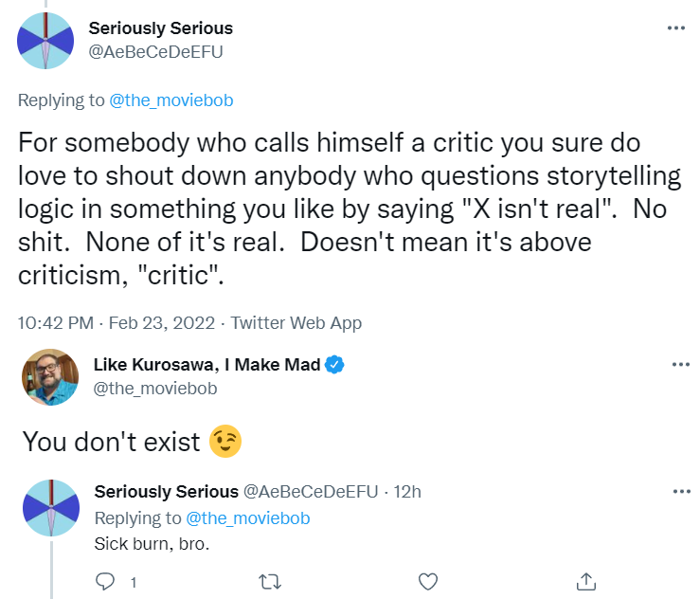This screenshot has width=700, height=599.
Task: Open more options on the_moviebob tweet
Action: point(681,365)
